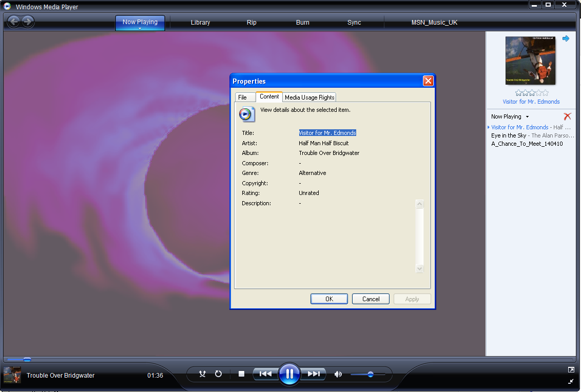Click the Back navigation arrow

point(14,22)
